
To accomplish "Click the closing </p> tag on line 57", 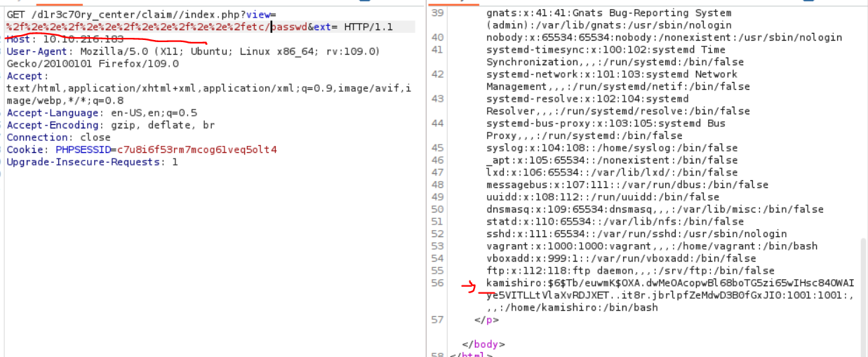I will point(486,320).
